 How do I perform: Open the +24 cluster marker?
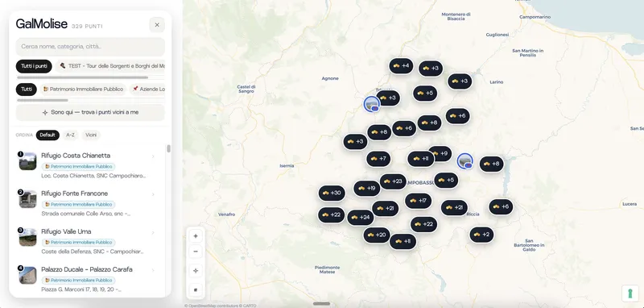coord(361,217)
